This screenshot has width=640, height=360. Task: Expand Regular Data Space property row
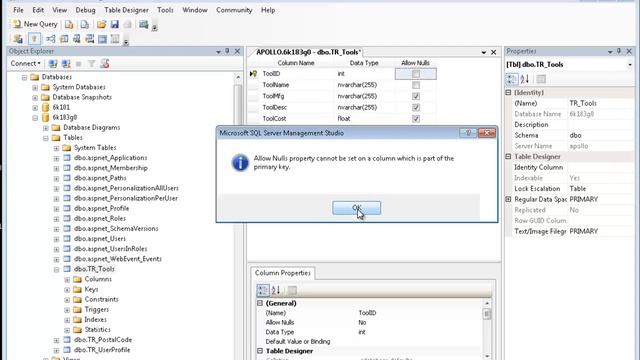click(x=508, y=199)
